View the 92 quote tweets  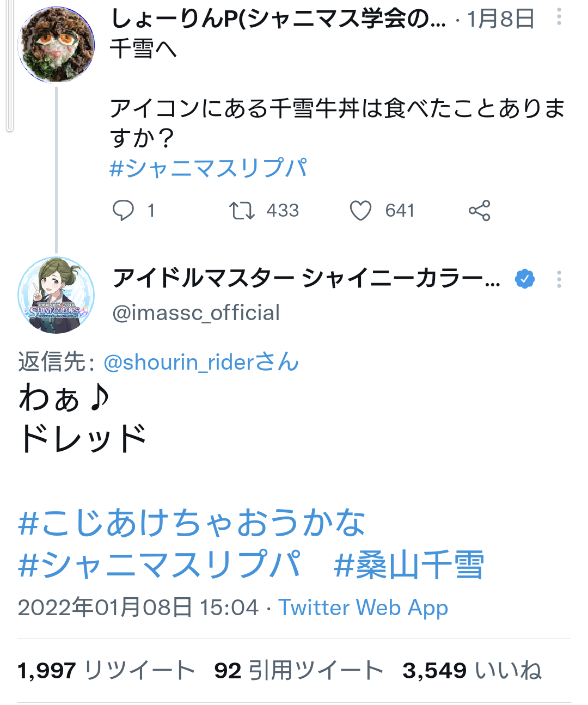tap(299, 670)
